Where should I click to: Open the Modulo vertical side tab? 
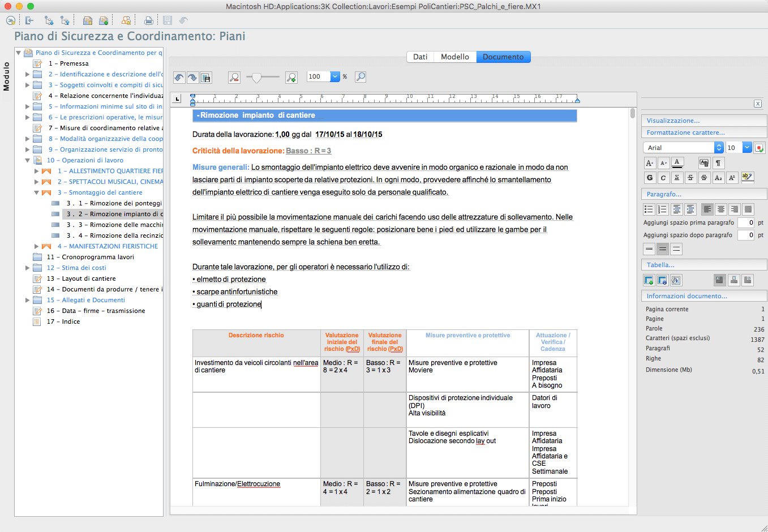[6, 76]
